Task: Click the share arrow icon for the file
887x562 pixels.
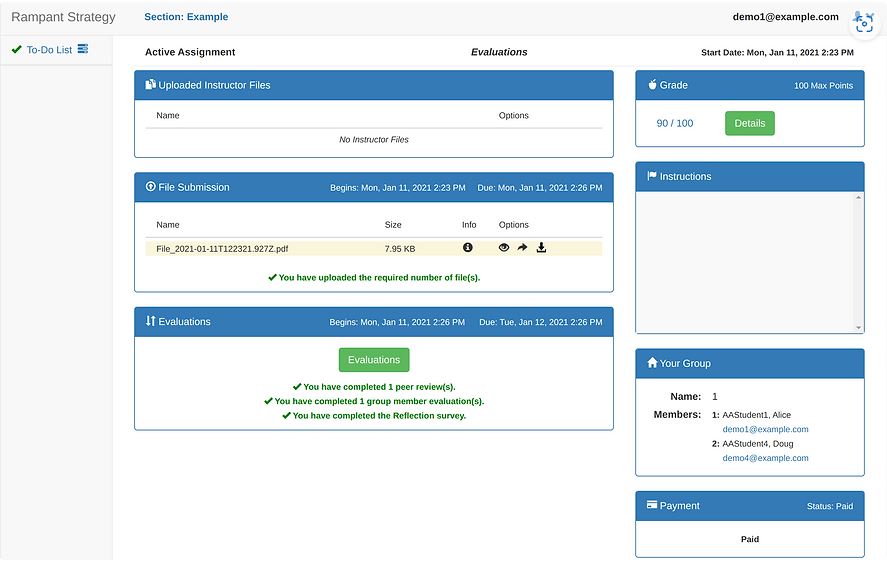Action: (522, 248)
